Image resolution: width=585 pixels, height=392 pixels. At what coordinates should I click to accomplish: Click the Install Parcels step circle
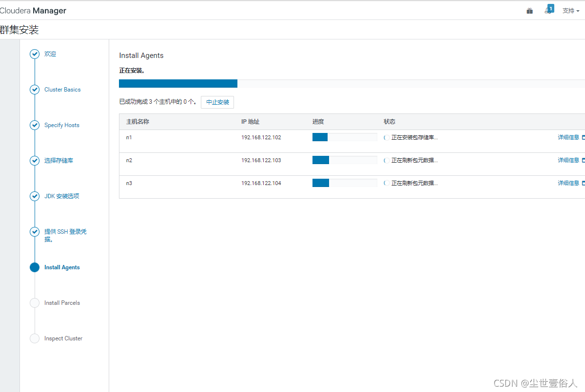point(35,303)
